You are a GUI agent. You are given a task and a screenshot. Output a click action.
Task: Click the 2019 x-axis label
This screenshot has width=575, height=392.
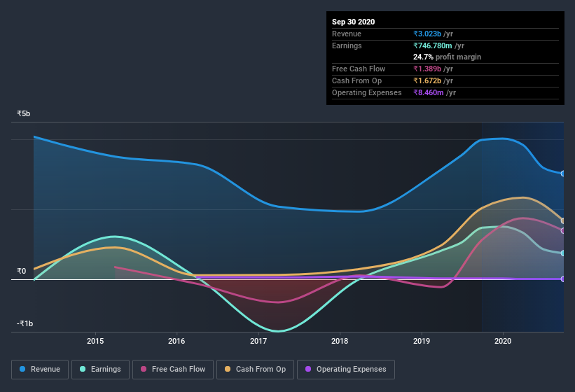[422, 341]
